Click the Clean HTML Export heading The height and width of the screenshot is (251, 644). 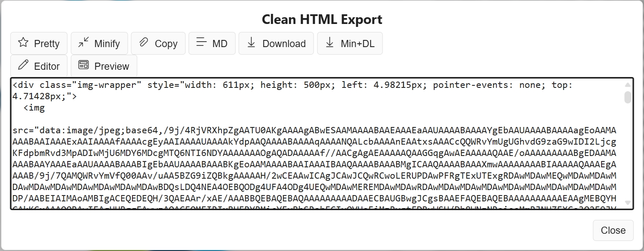322,19
